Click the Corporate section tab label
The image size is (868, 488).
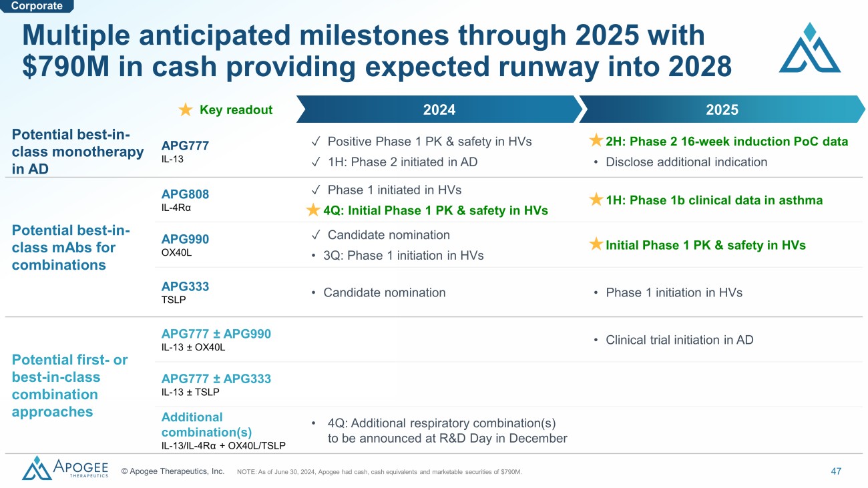(x=37, y=6)
